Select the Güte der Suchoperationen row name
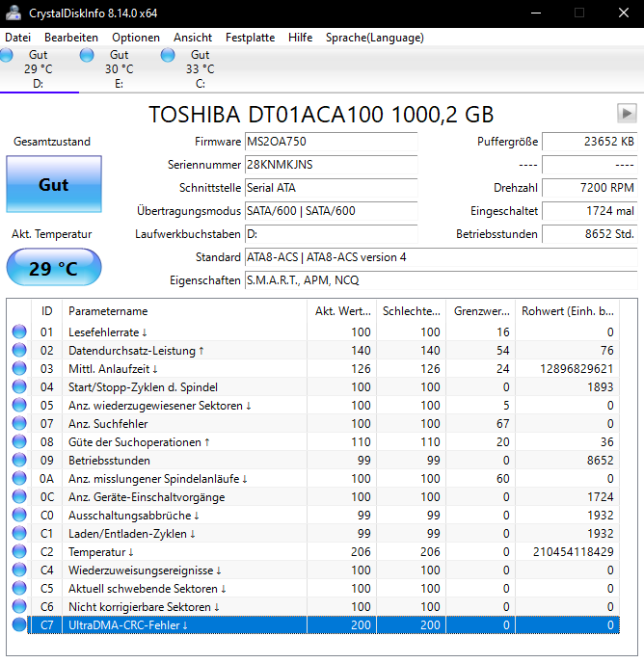Viewport: 644px width, 663px height. (x=139, y=442)
